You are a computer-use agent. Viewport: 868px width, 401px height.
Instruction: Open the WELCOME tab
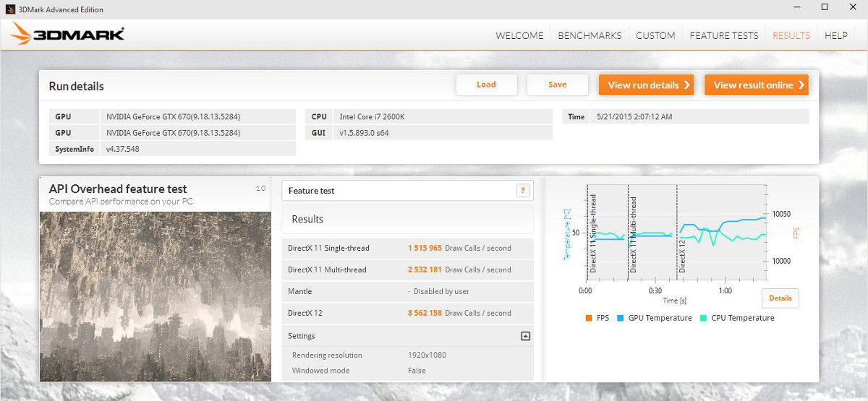click(519, 35)
